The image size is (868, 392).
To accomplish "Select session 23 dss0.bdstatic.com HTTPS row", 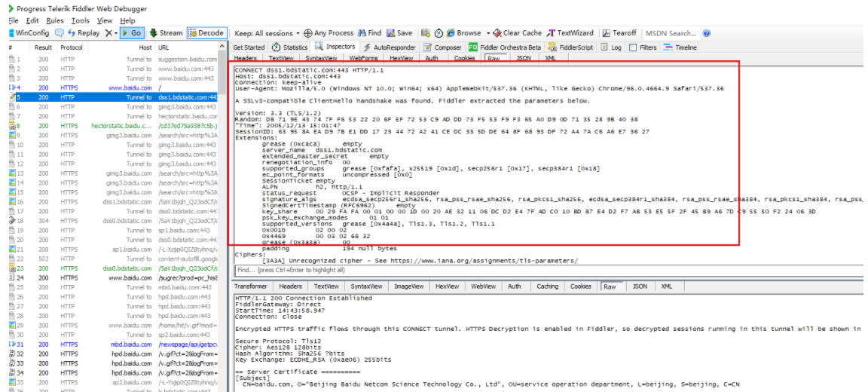I will 114,268.
